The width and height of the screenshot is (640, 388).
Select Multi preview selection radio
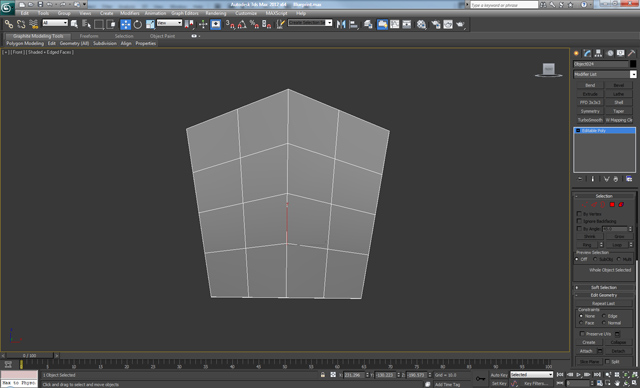(619, 259)
